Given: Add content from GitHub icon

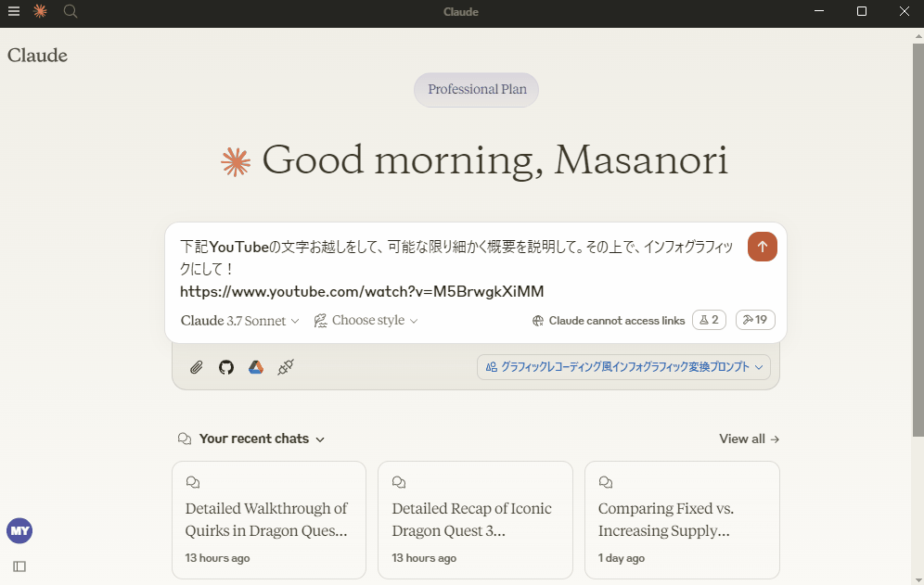Looking at the screenshot, I should (226, 368).
